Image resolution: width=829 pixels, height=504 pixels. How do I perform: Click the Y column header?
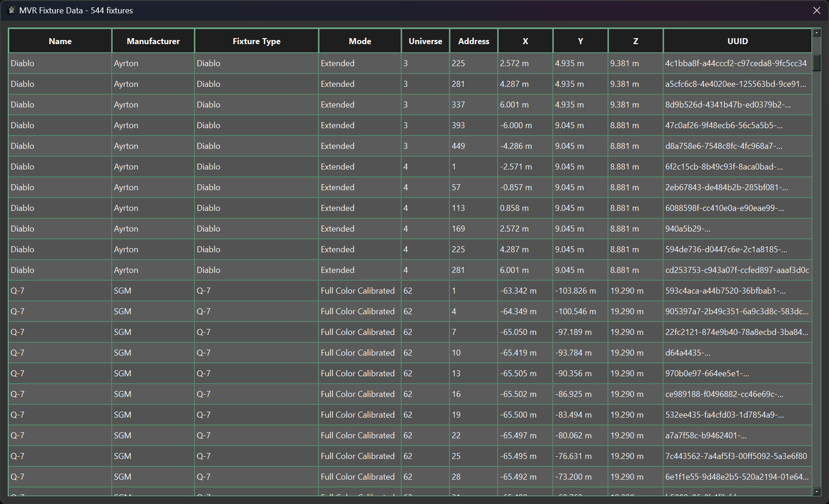click(x=580, y=41)
